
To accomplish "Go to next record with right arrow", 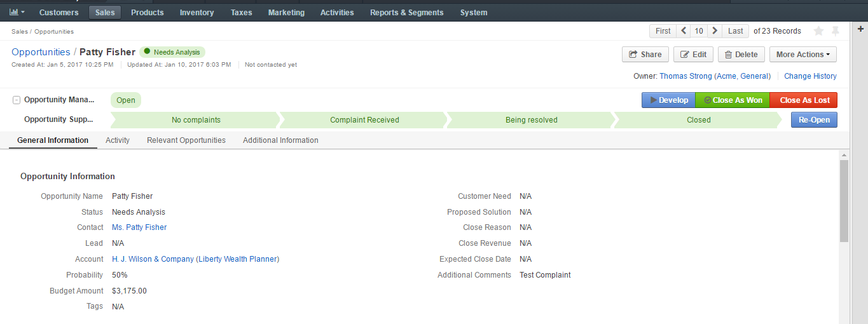I will pos(715,31).
